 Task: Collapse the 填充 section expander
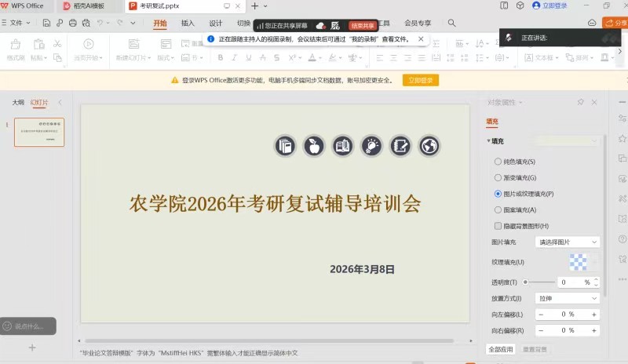click(489, 140)
